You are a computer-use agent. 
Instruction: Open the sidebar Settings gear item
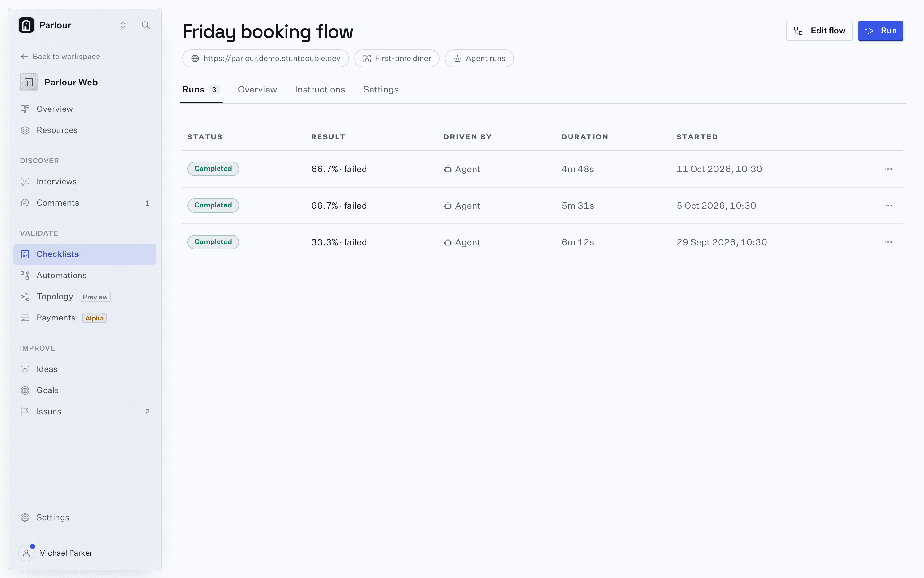pyautogui.click(x=85, y=518)
